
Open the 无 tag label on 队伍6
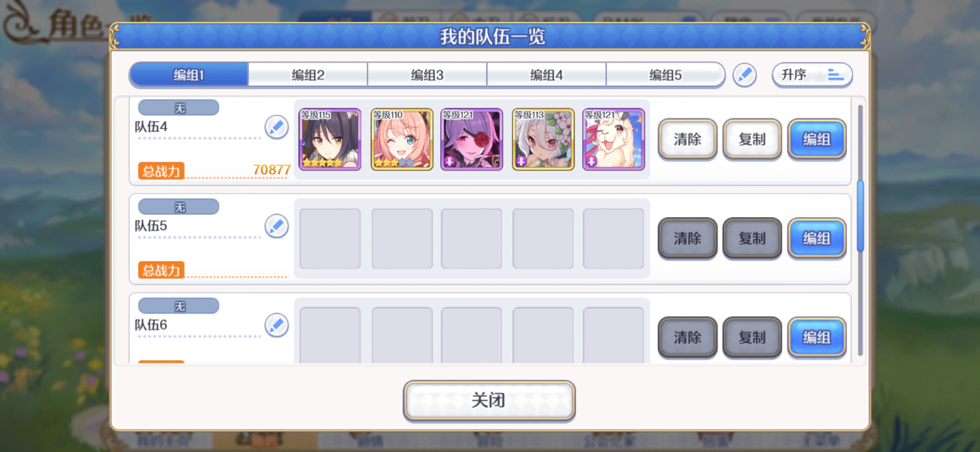(x=179, y=306)
